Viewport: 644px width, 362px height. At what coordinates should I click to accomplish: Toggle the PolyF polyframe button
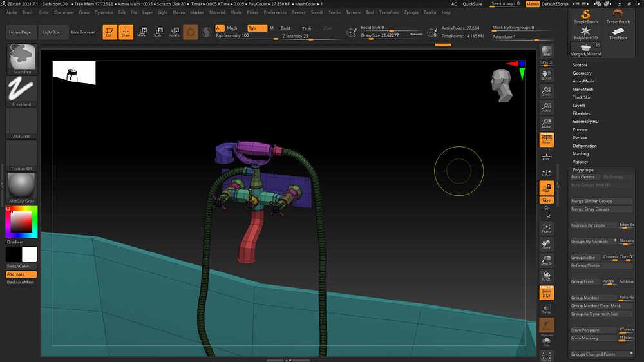[x=547, y=292]
